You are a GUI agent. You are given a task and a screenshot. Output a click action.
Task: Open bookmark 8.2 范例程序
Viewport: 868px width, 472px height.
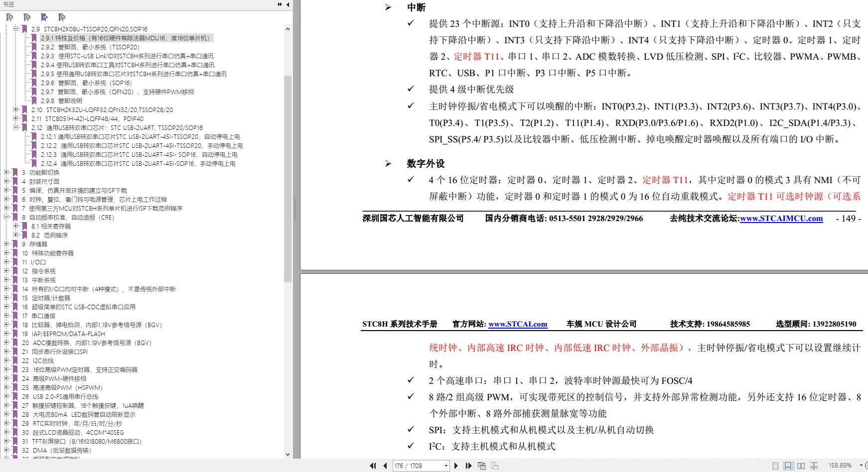(50, 235)
